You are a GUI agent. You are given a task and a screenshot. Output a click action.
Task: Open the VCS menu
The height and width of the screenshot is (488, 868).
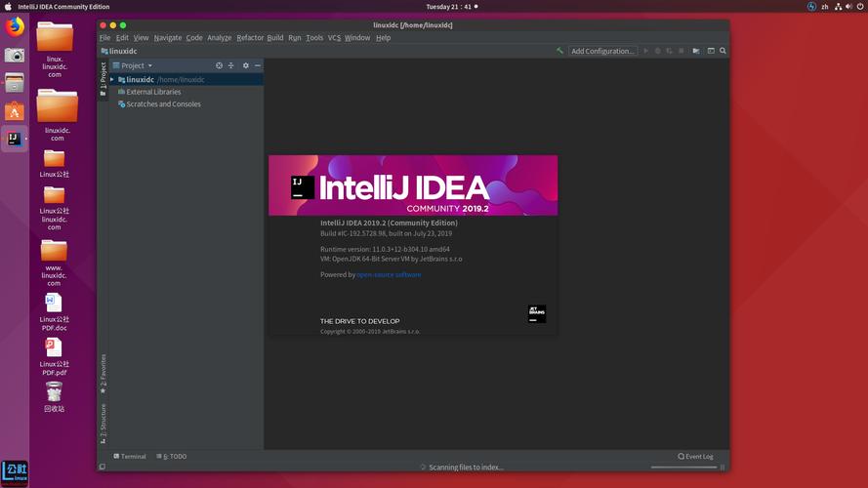point(334,38)
